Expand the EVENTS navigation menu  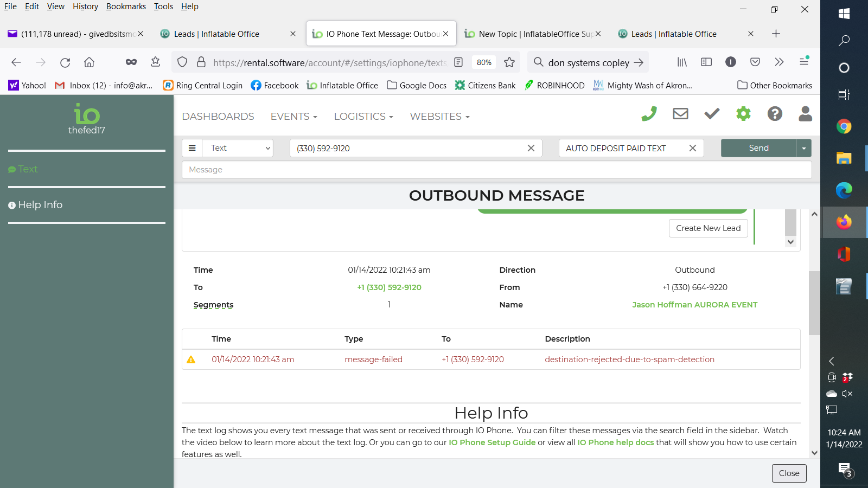pos(293,117)
